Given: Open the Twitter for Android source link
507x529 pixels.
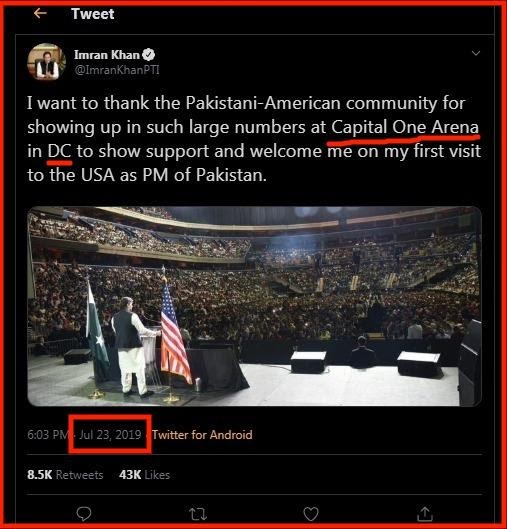Looking at the screenshot, I should (x=202, y=435).
